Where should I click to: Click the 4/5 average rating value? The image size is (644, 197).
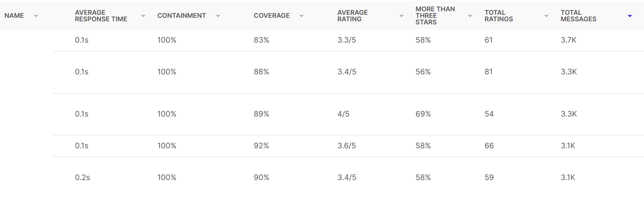point(344,114)
